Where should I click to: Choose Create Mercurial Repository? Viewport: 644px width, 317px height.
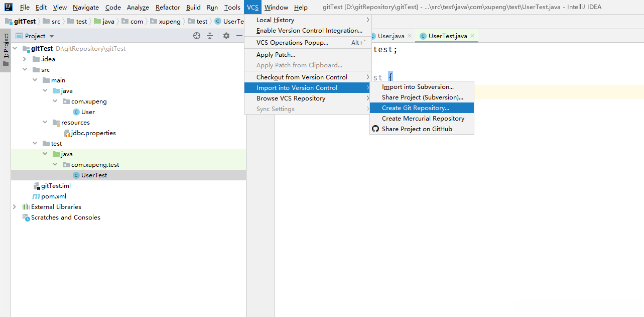[422, 119]
